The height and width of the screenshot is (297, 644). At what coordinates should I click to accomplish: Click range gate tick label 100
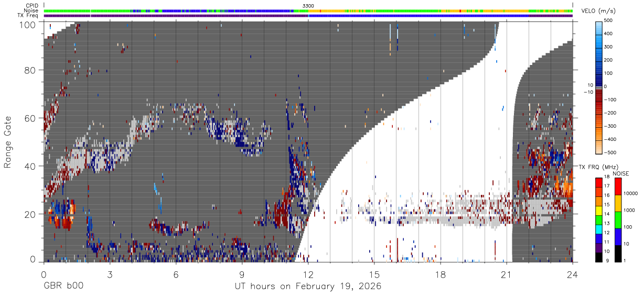28,25
